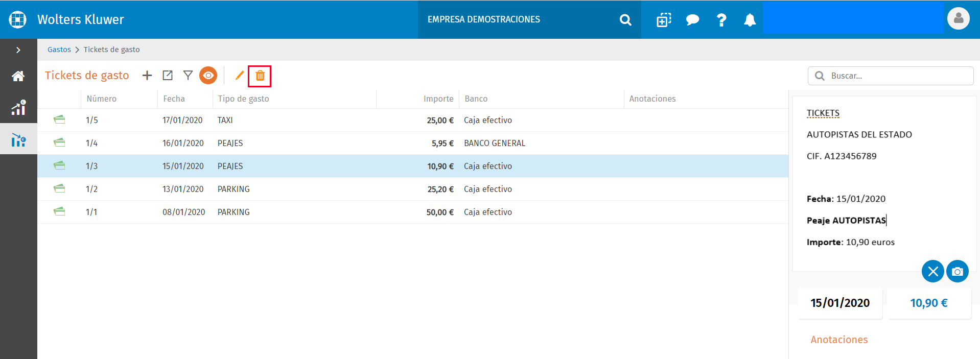The height and width of the screenshot is (359, 980).
Task: Open the expenses module in sidebar
Action: [18, 139]
